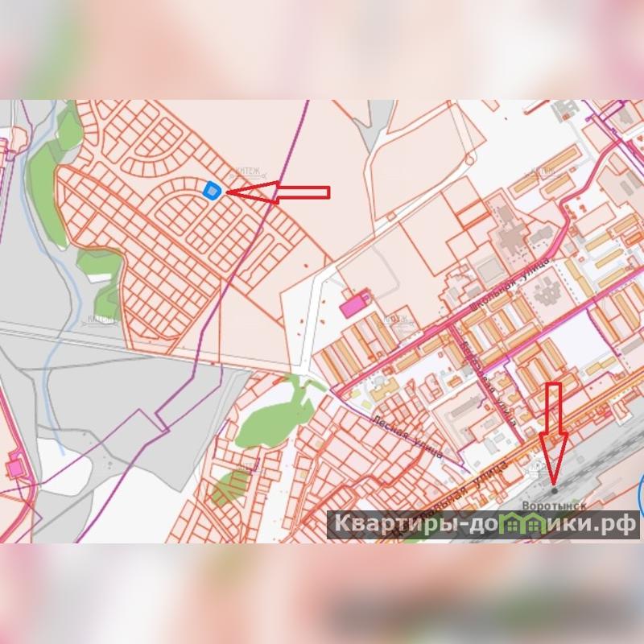
Task: Click the red arrow pointing left at parcel
Action: coord(278,192)
